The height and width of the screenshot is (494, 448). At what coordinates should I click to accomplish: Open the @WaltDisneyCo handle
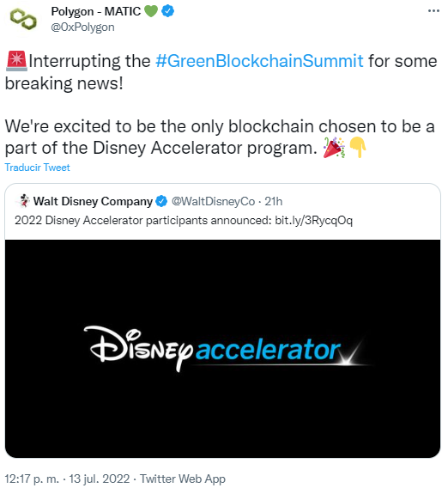point(213,201)
